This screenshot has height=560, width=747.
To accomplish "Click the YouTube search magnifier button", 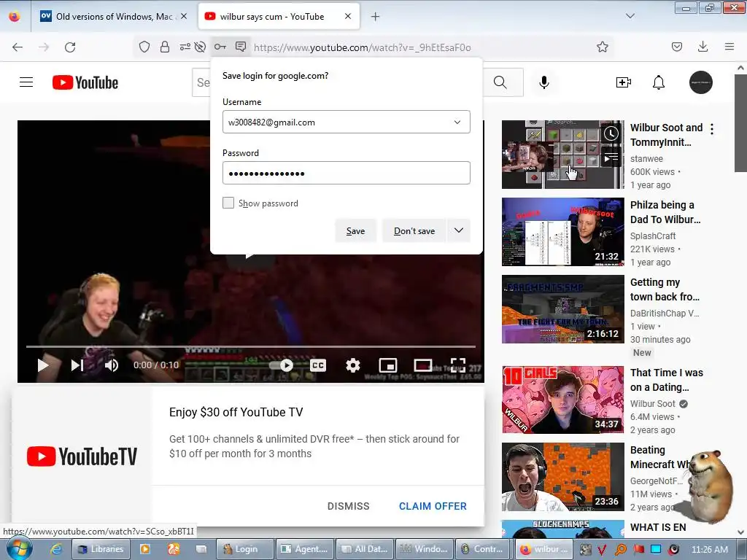I will [x=500, y=82].
